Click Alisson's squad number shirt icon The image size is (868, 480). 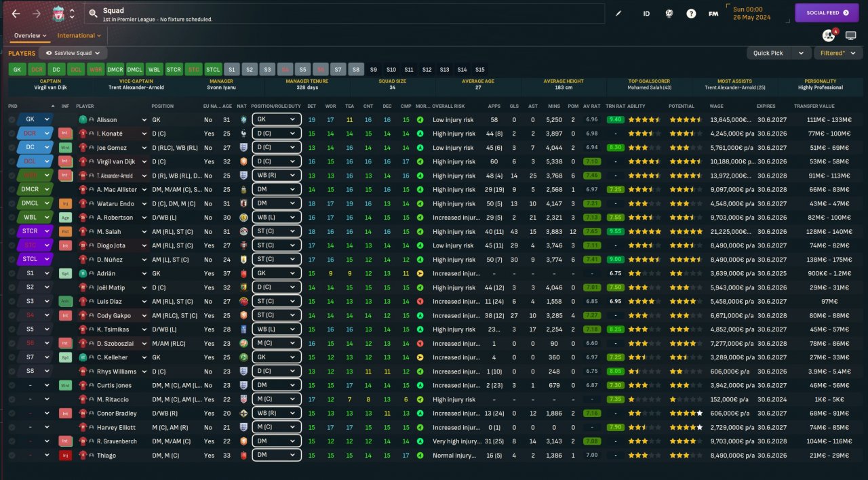(83, 119)
